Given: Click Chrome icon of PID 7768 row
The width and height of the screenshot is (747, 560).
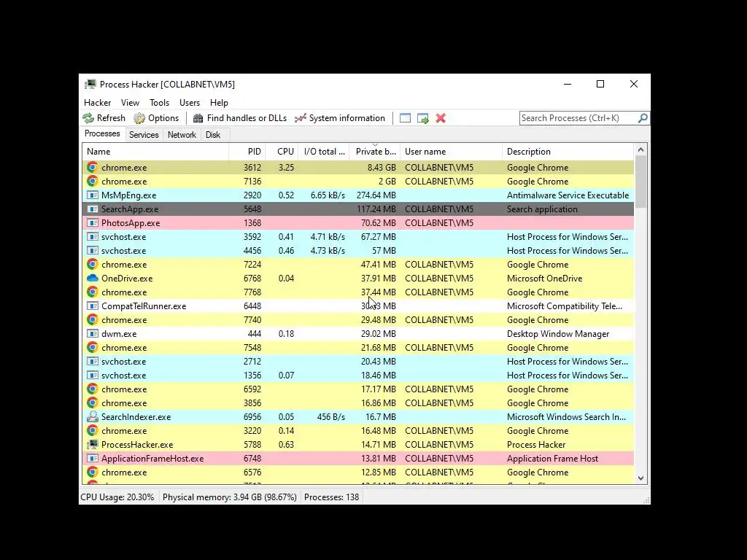Looking at the screenshot, I should tap(93, 292).
